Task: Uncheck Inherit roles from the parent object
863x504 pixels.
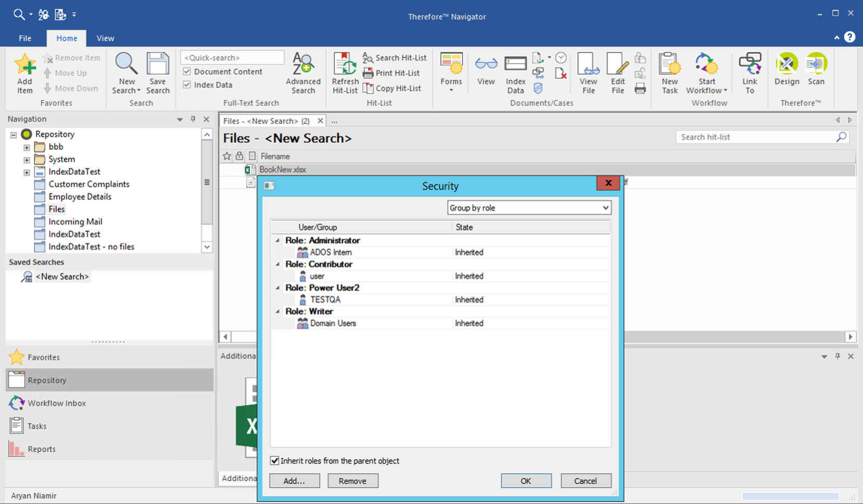Action: (275, 461)
